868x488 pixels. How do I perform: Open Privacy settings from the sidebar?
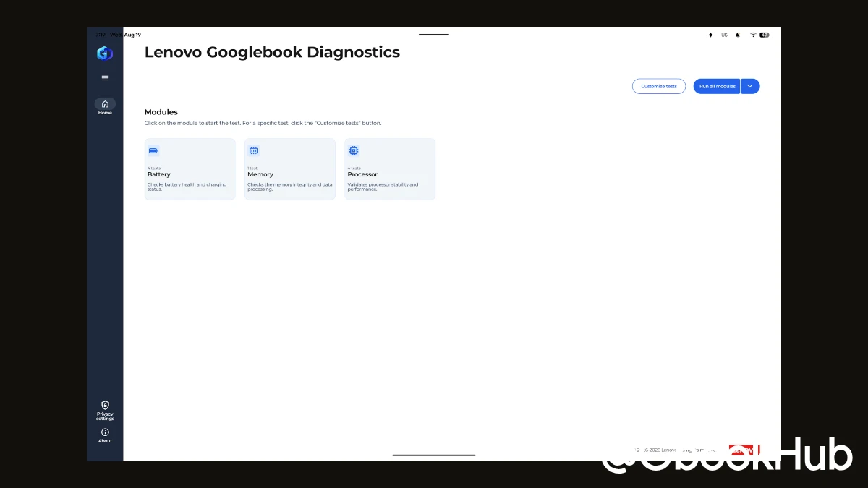(x=105, y=411)
